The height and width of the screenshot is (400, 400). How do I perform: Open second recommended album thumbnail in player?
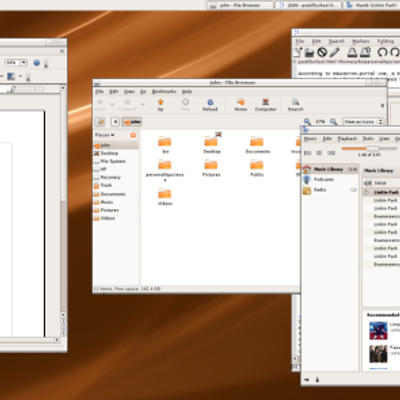[x=378, y=354]
